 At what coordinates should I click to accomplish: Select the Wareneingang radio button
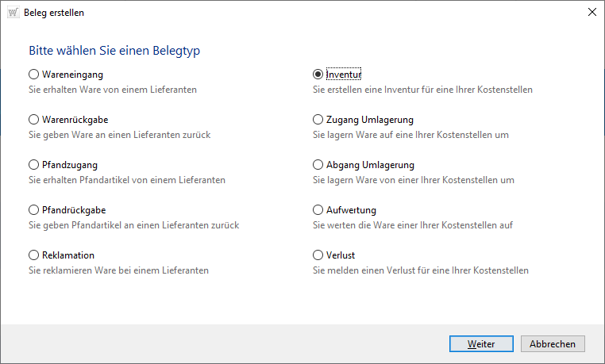[x=34, y=75]
